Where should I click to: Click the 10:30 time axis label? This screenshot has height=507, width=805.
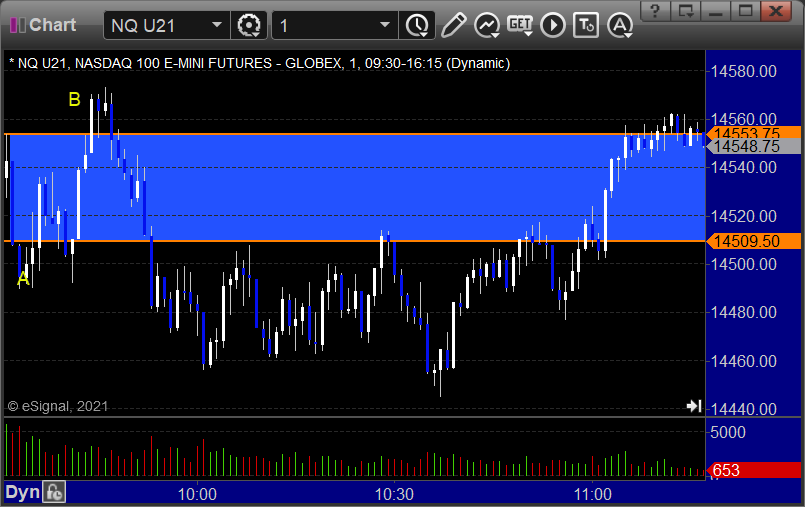[394, 495]
